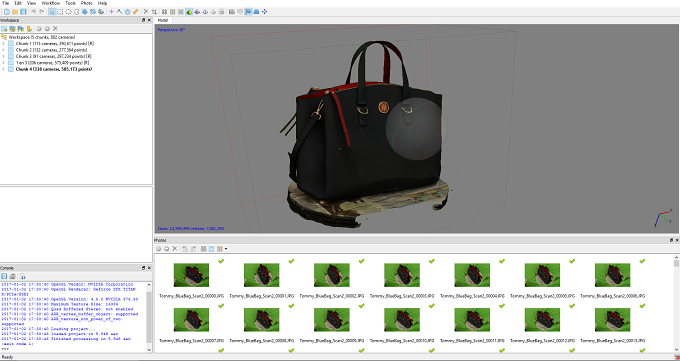Select thumbnail Tommy_BlueBag_Scan2_00007.JPG
The height and width of the screenshot is (361, 680).
[x=191, y=320]
